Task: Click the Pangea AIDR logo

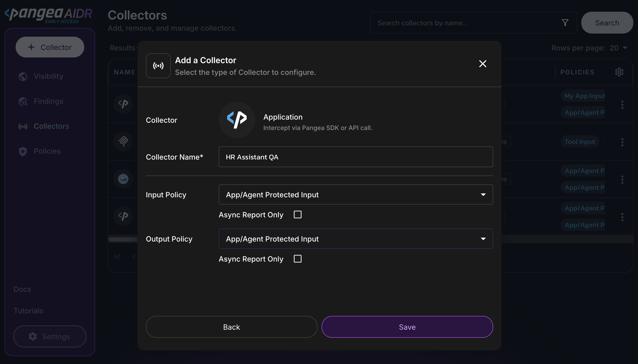Action: coord(48,15)
